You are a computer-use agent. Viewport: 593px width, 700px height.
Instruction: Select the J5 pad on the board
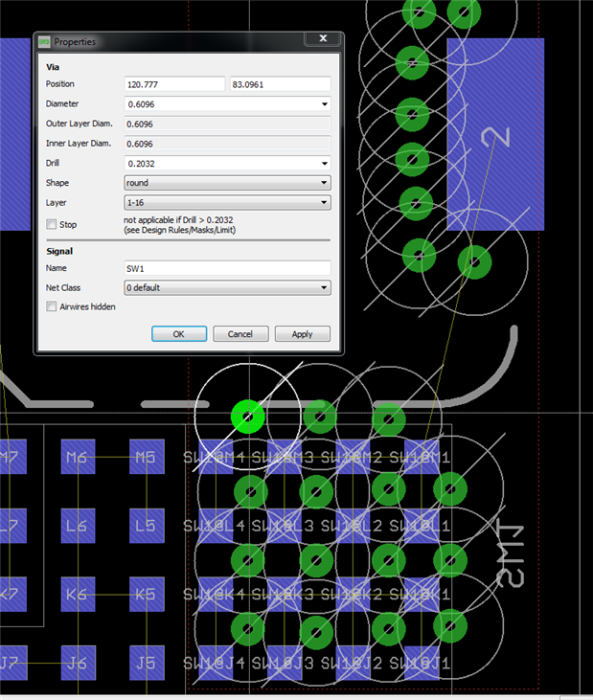pos(145,662)
